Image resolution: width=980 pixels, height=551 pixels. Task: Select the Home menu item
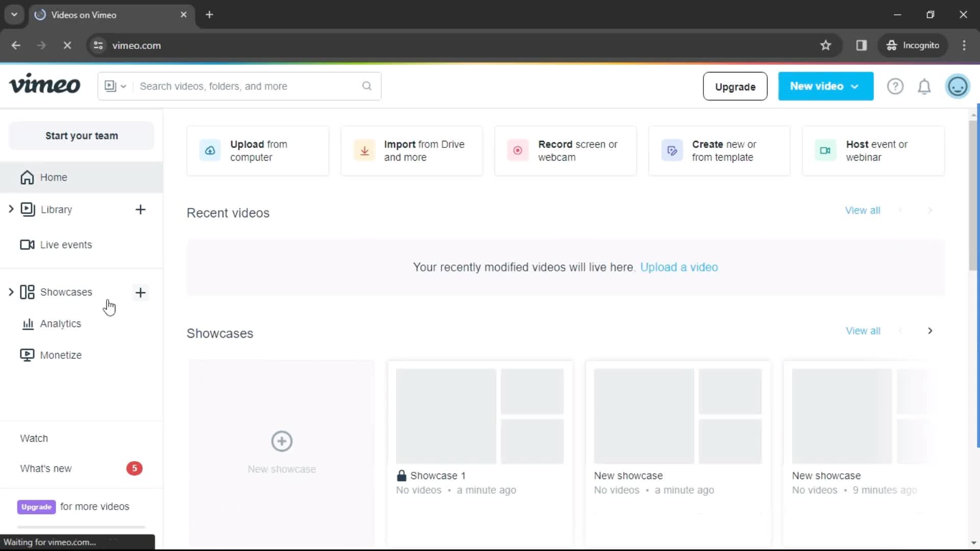coord(54,177)
